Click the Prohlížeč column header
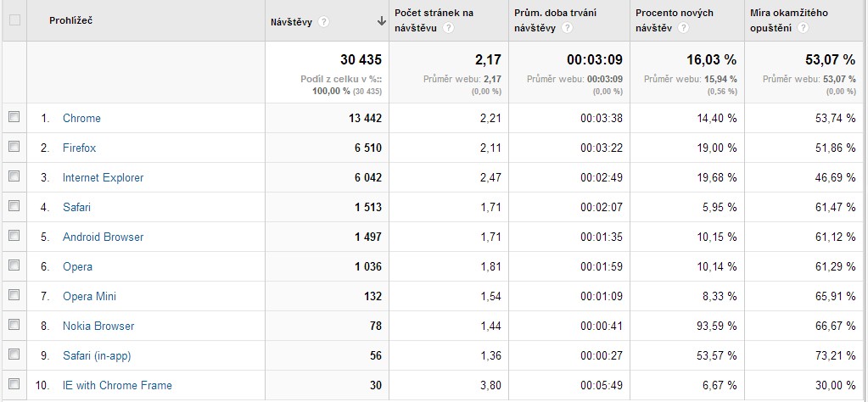This screenshot has height=402, width=868. pos(71,20)
